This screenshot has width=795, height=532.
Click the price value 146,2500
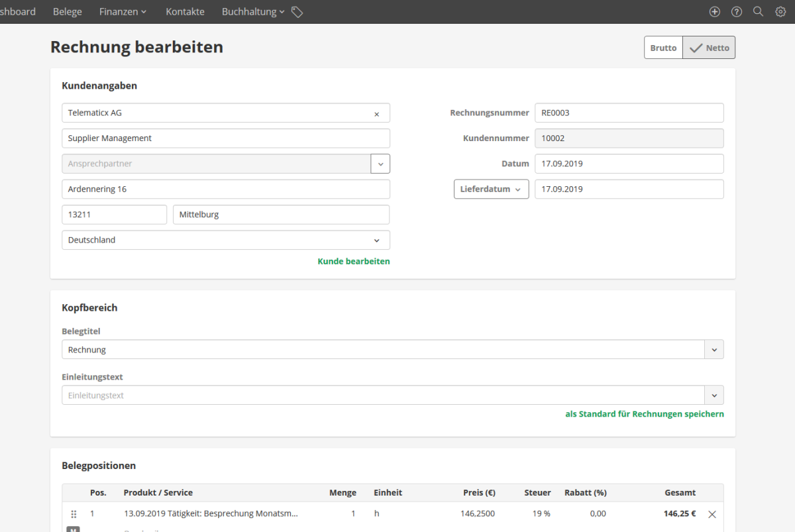[478, 513]
